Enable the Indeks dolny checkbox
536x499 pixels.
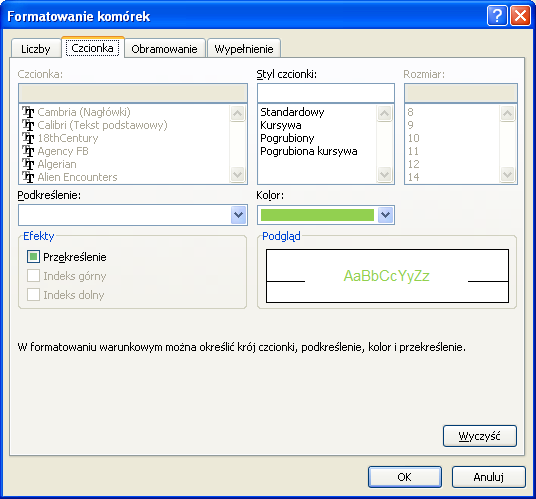click(x=33, y=294)
